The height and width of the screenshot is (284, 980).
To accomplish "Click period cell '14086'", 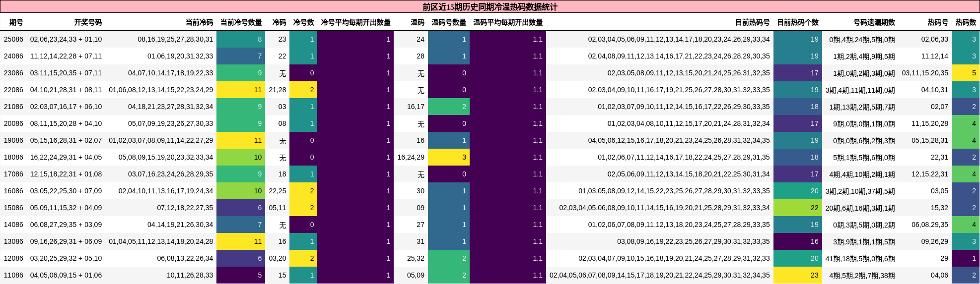I will (x=13, y=225).
